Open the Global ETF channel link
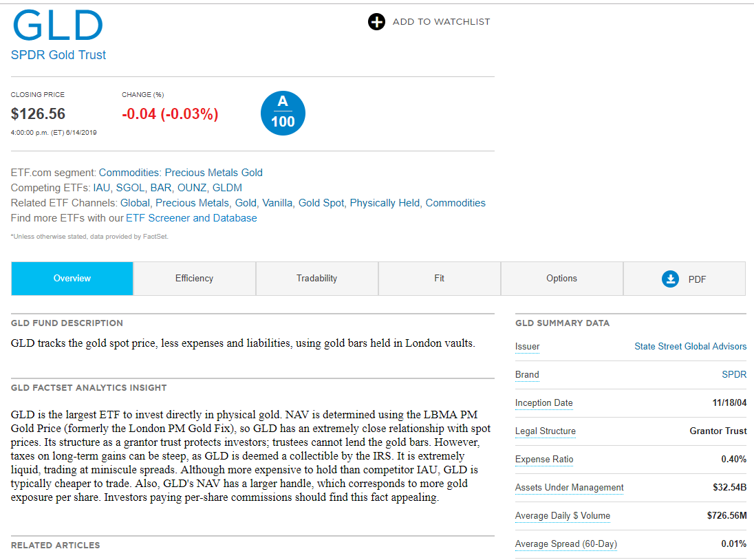 point(135,203)
